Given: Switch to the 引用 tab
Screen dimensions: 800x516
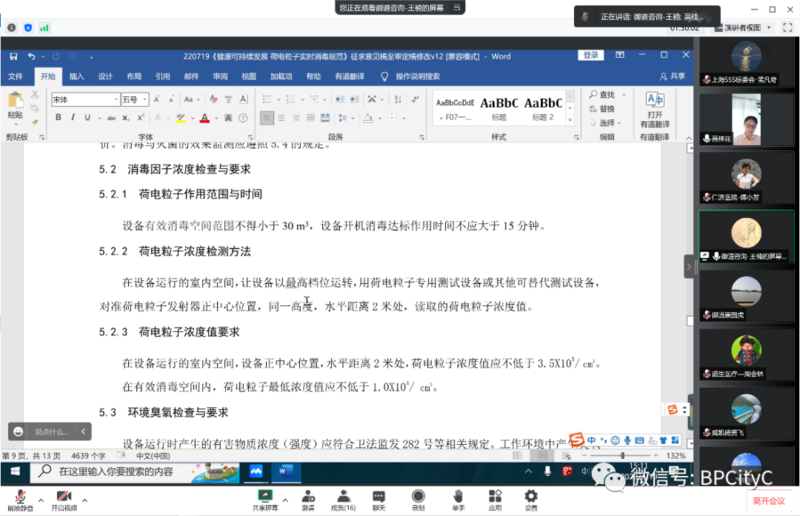Looking at the screenshot, I should click(162, 77).
